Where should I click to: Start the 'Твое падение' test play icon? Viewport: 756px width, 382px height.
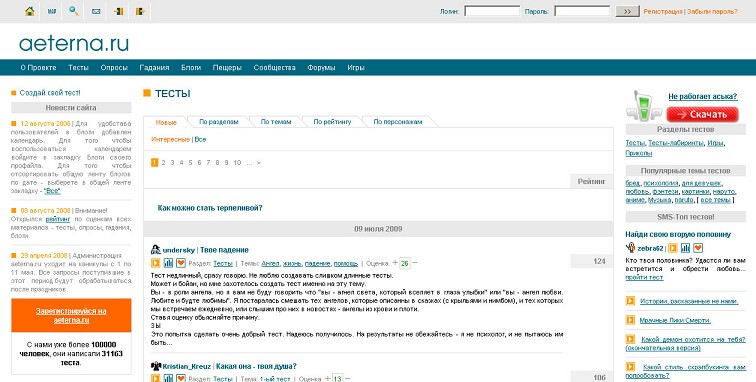[155, 263]
